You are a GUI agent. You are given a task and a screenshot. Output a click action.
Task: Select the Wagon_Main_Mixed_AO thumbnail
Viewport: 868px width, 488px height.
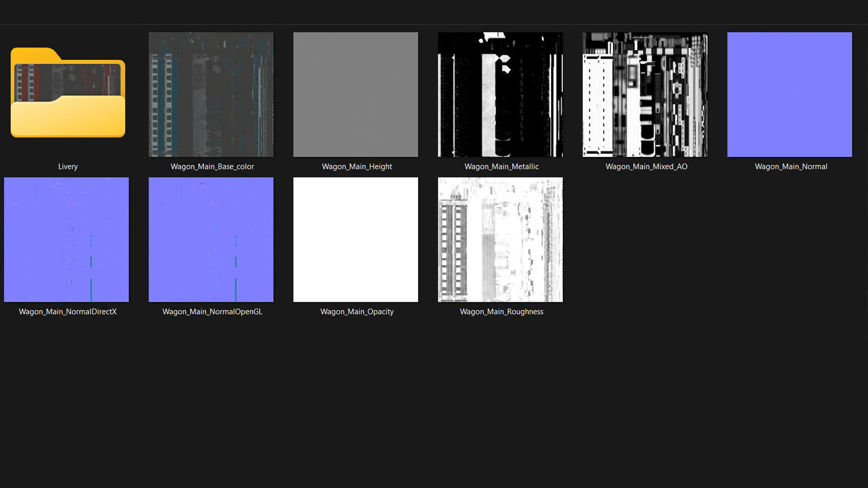click(x=645, y=94)
